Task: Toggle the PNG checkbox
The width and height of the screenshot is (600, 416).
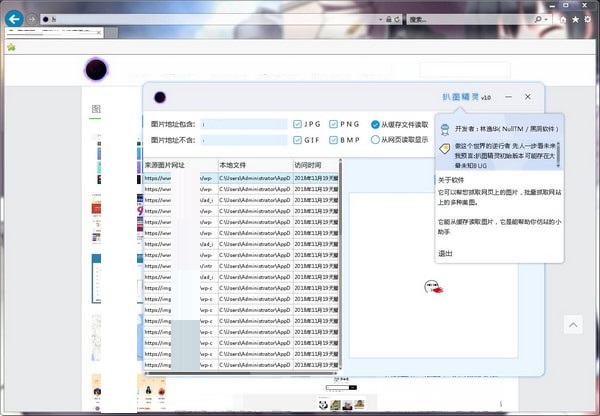Action: [x=333, y=124]
